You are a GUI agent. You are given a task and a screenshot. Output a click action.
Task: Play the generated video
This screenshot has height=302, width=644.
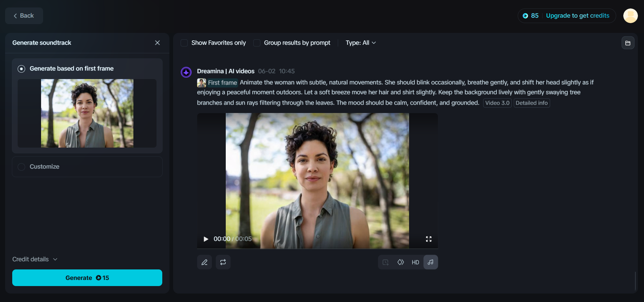pyautogui.click(x=206, y=239)
